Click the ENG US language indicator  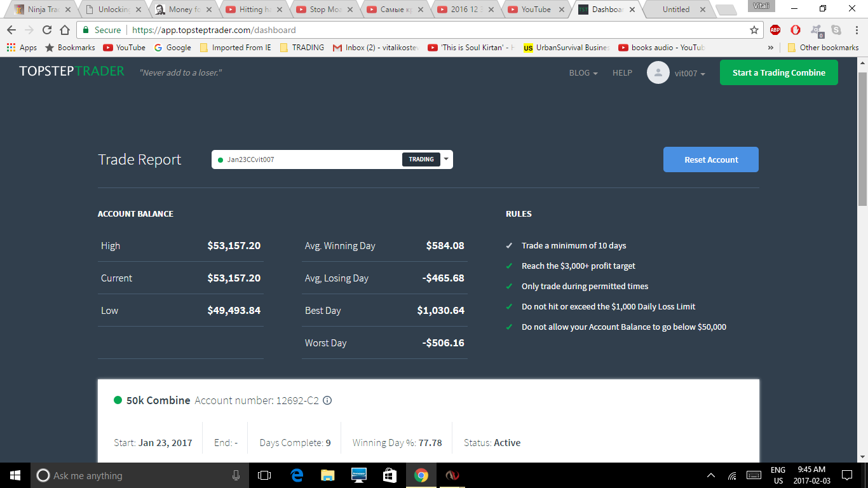(778, 475)
